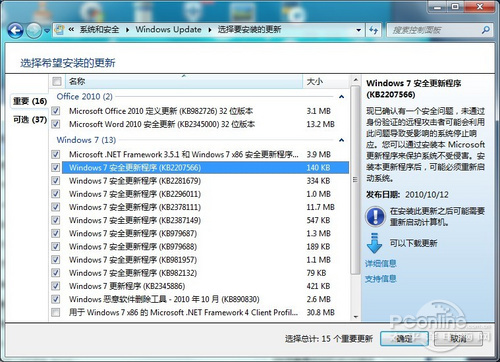Toggle the select-all checkbox in the header

(x=57, y=81)
